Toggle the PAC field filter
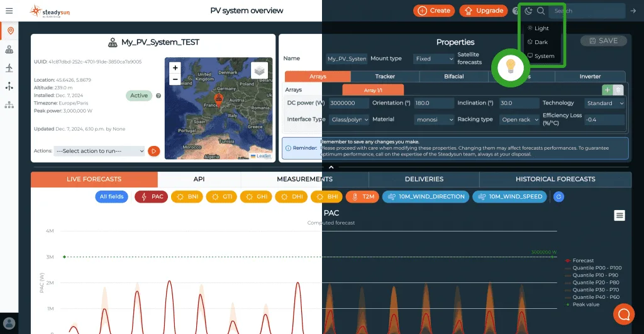This screenshot has width=644, height=334. coord(152,197)
